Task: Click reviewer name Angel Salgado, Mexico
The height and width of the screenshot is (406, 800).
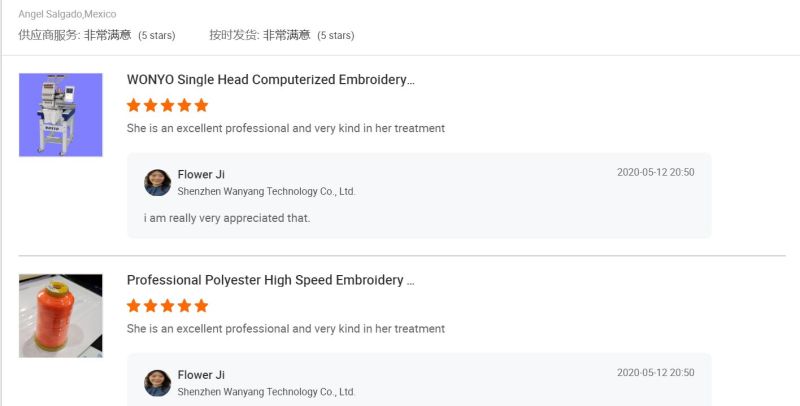Action: point(67,14)
